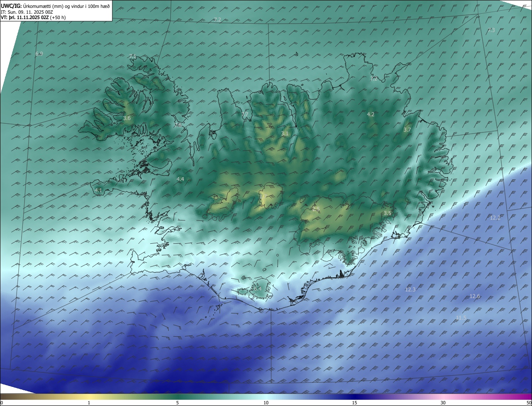This screenshot has height=406, width=532.
Task: Click the 3.5 value label on the map
Action: click(387, 213)
